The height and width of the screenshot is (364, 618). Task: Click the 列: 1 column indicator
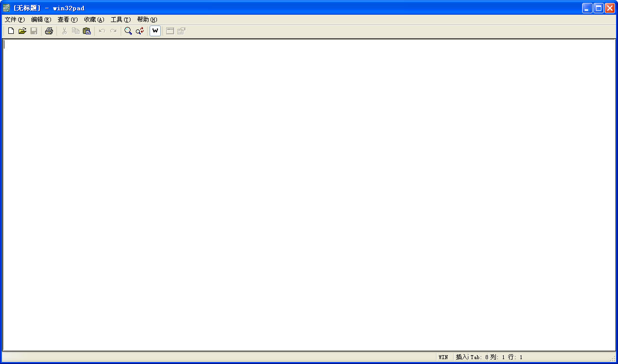point(497,357)
